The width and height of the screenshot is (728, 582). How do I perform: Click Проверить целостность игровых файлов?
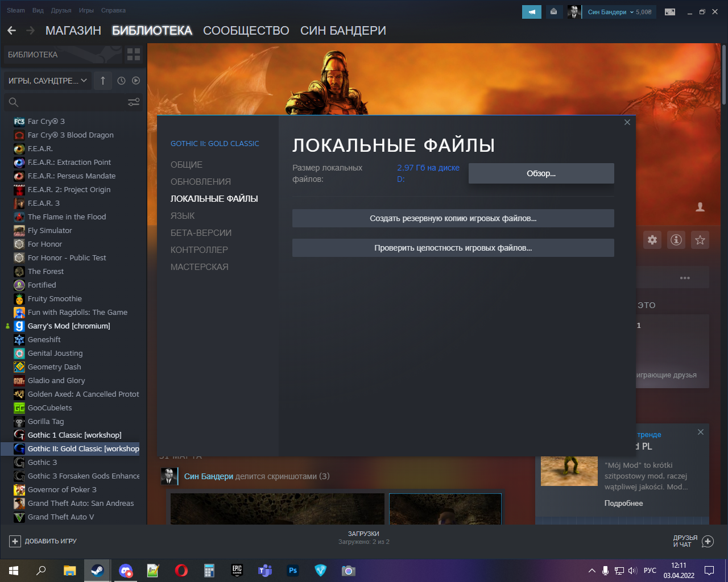[x=453, y=248]
